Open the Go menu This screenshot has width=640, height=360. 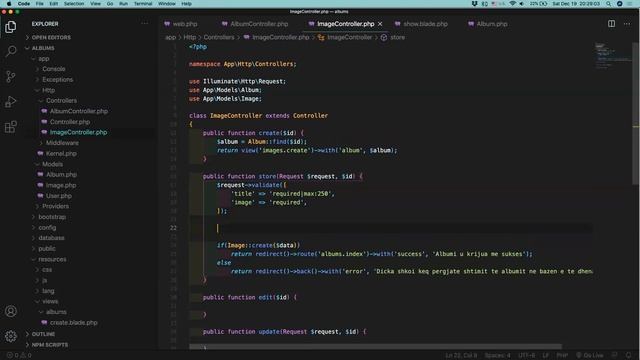tap(110, 4)
